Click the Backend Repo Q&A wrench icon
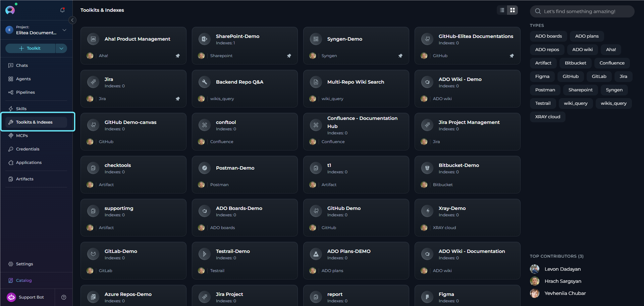This screenshot has width=644, height=306. coord(205,82)
